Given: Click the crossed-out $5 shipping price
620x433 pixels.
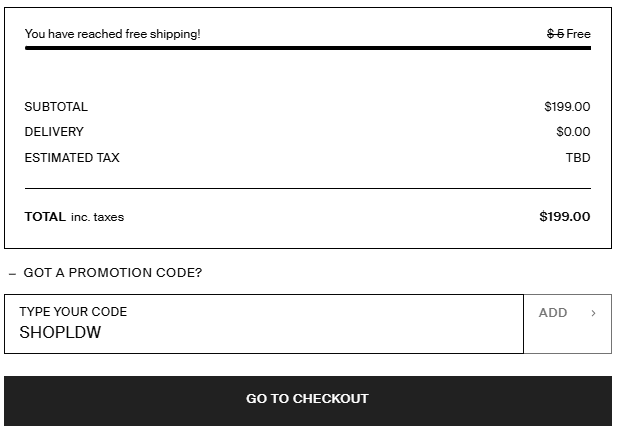Looking at the screenshot, I should pos(555,34).
